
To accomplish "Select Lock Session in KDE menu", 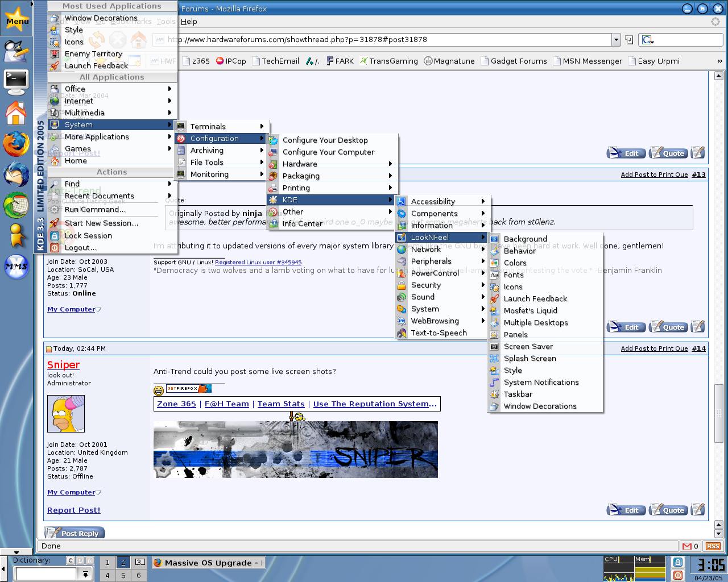I will [111, 235].
